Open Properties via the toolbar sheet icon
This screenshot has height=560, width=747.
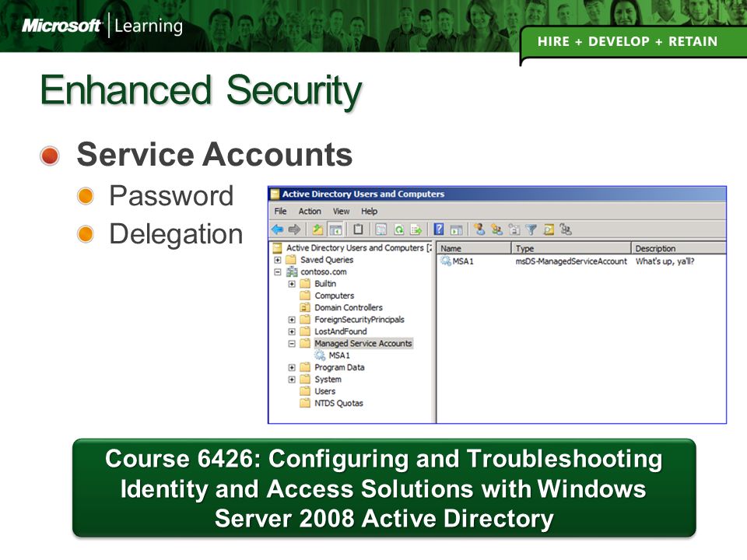[x=381, y=229]
